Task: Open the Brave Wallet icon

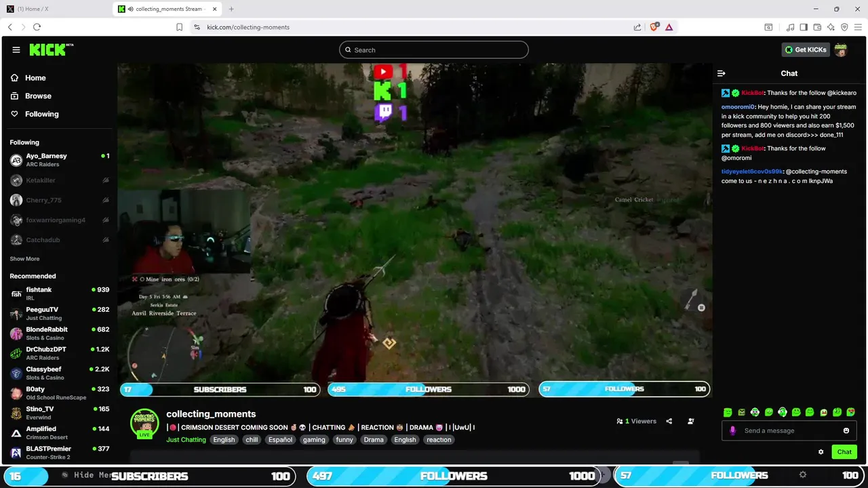Action: [817, 27]
